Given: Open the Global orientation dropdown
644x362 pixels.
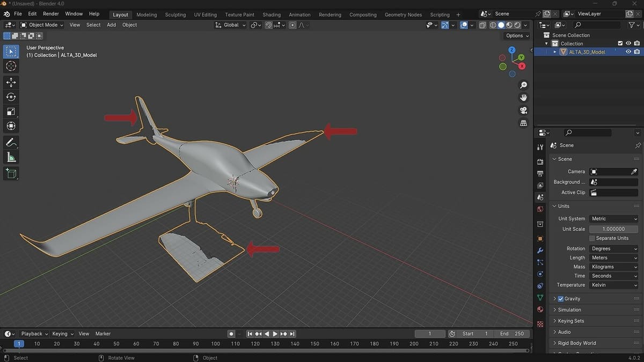Looking at the screenshot, I should click(231, 25).
